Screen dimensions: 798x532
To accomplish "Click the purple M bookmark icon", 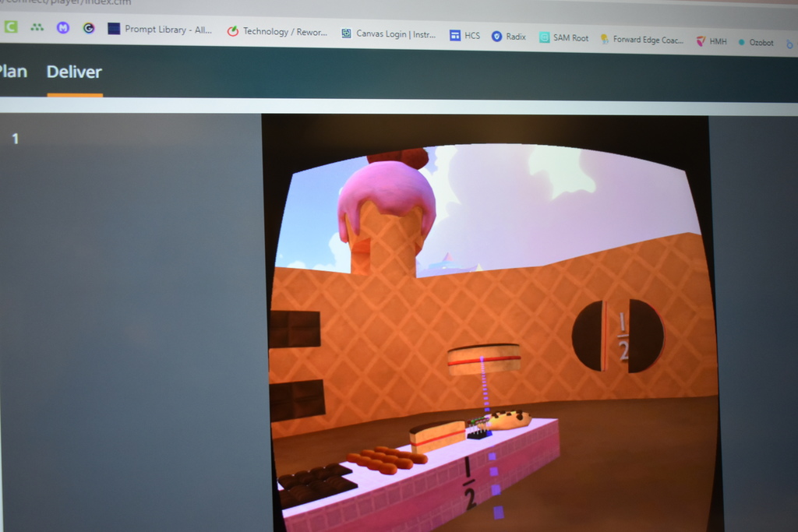I will click(63, 27).
